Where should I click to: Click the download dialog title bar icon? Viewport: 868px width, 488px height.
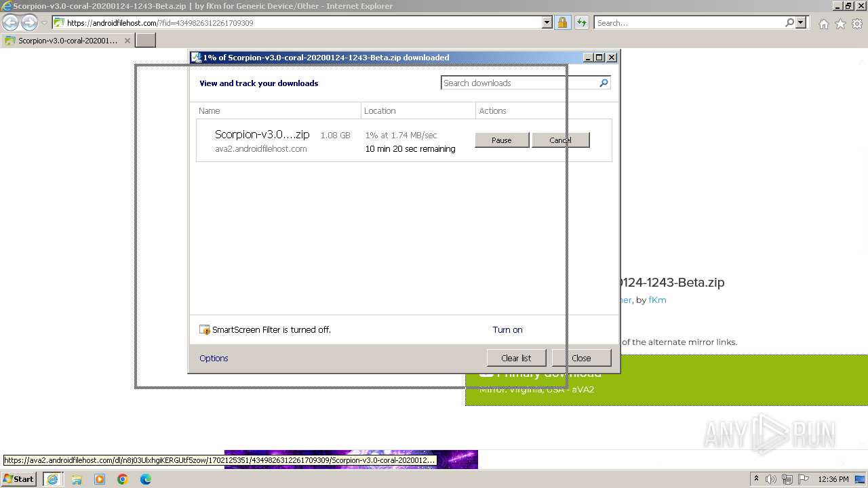(196, 58)
